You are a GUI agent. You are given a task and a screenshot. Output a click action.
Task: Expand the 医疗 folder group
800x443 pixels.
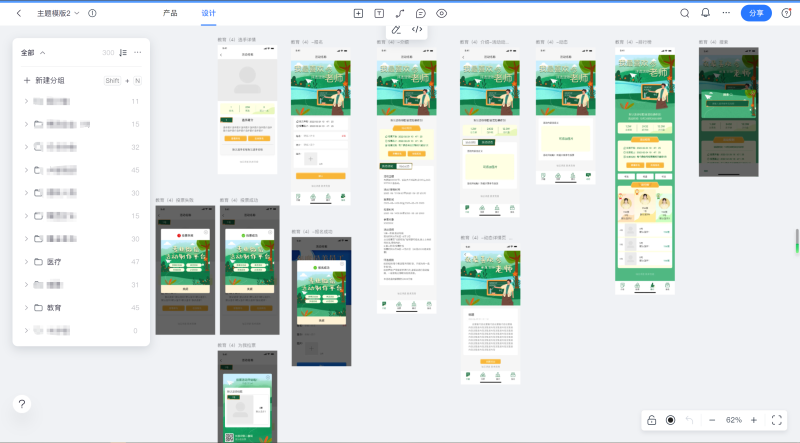click(x=26, y=262)
